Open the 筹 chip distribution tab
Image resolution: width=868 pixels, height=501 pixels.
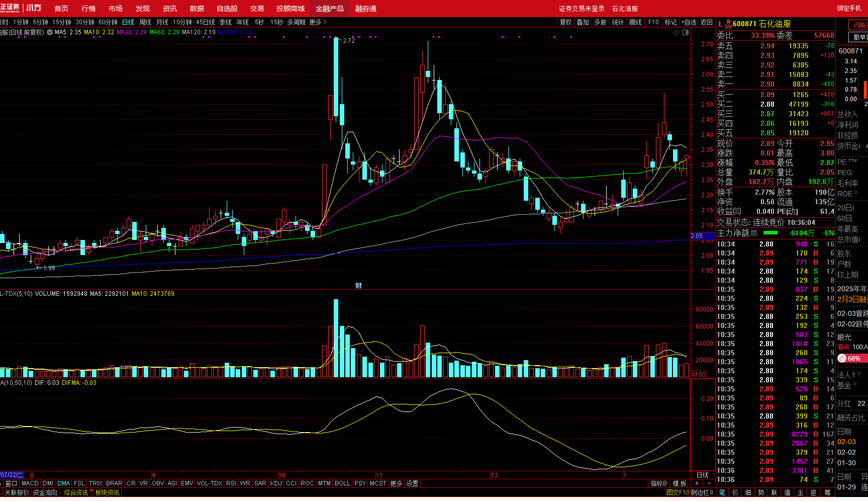pos(827,492)
